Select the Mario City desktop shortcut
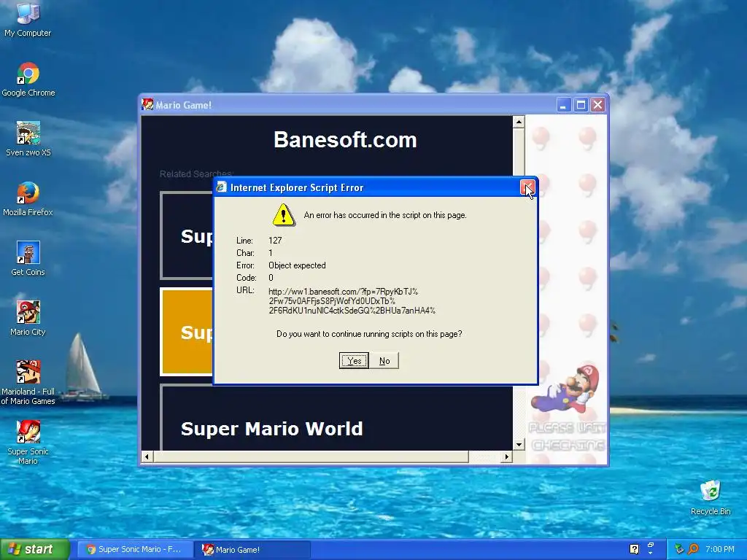Screen dimensions: 747x560 click(28, 318)
